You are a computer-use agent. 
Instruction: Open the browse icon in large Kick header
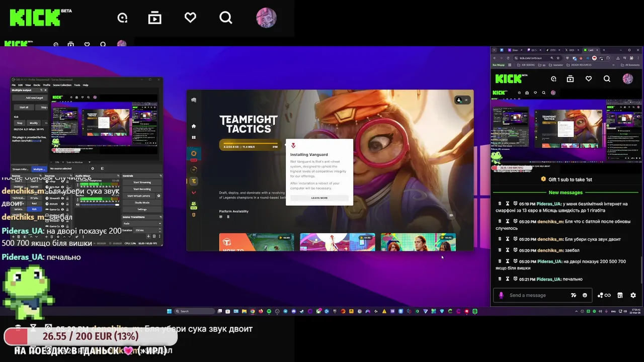(x=154, y=18)
